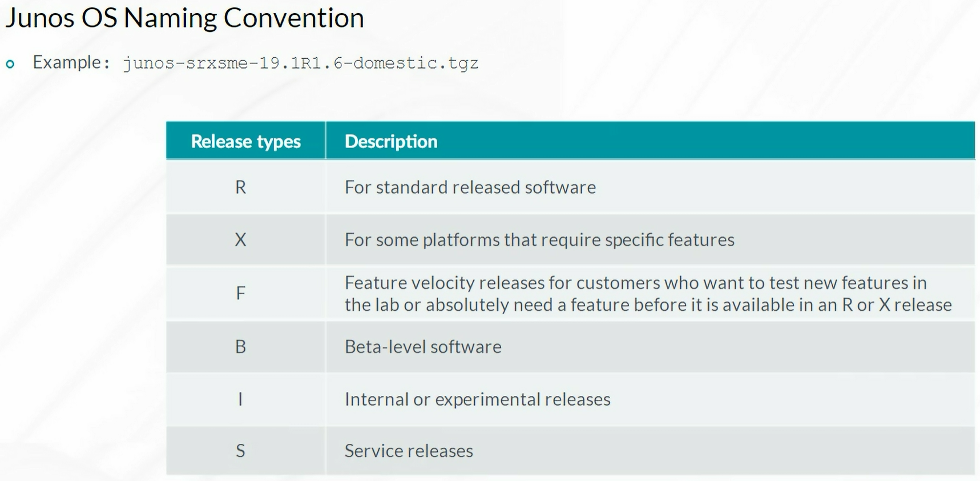Screen dimensions: 980x481
Task: Select 'For standard released software' description
Action: [x=470, y=187]
